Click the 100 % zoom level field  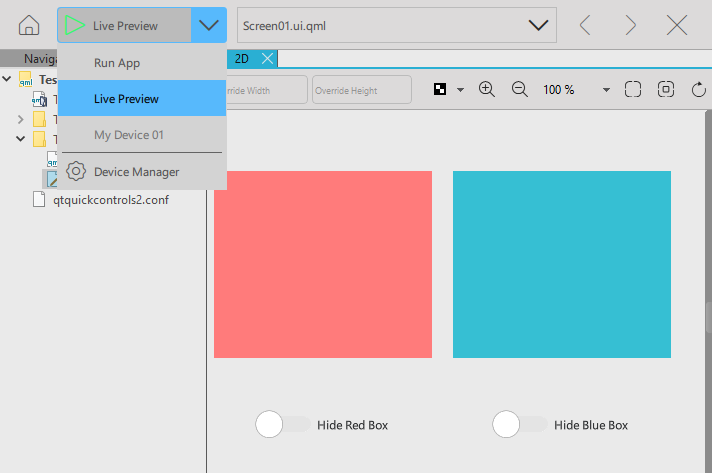[x=559, y=89]
